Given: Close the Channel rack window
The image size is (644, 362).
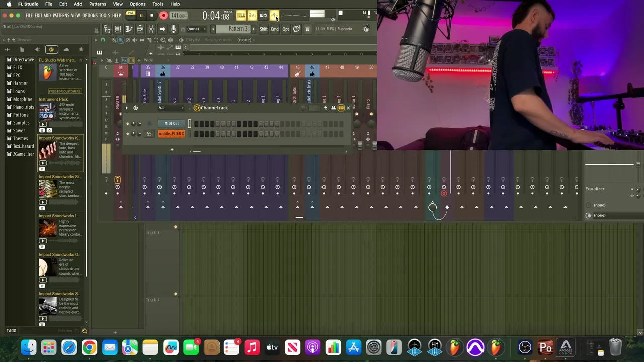Looking at the screenshot, I should point(348,108).
